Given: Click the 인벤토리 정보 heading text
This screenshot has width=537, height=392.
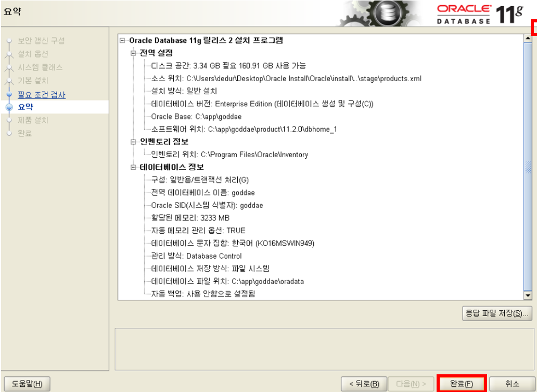Looking at the screenshot, I should 164,142.
